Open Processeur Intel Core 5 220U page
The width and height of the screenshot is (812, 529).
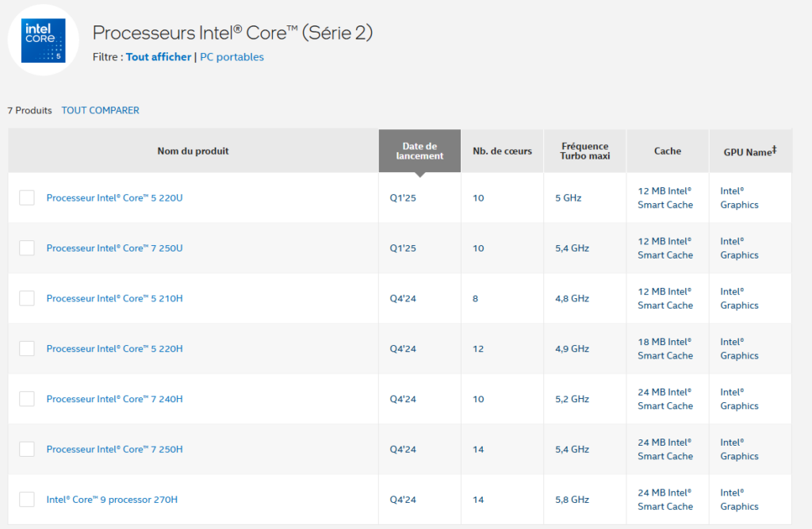coord(114,198)
